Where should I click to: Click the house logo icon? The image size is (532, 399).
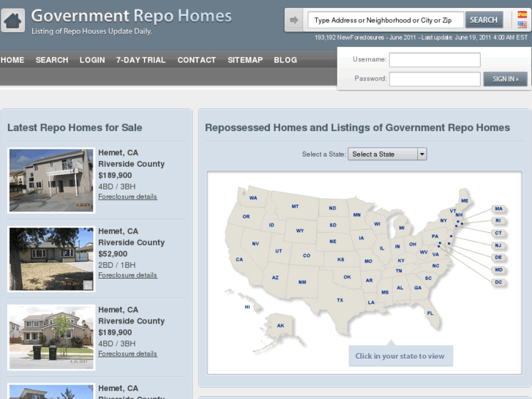(x=13, y=20)
